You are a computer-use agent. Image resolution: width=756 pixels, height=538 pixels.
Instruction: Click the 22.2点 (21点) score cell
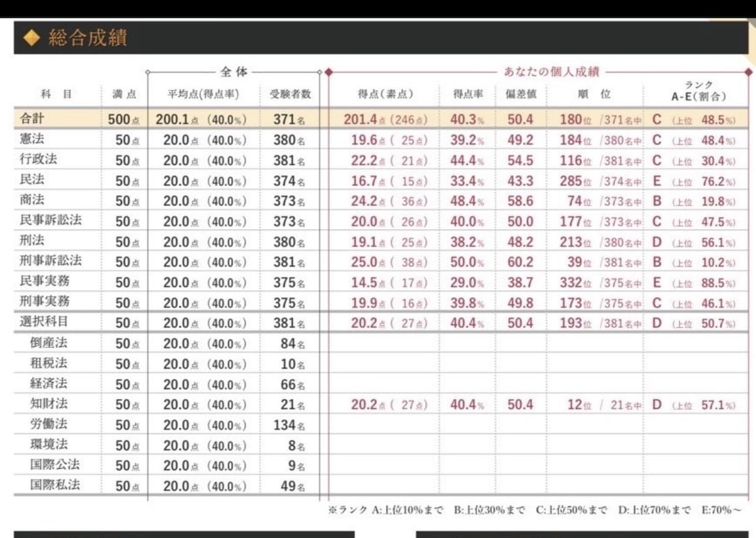(389, 161)
